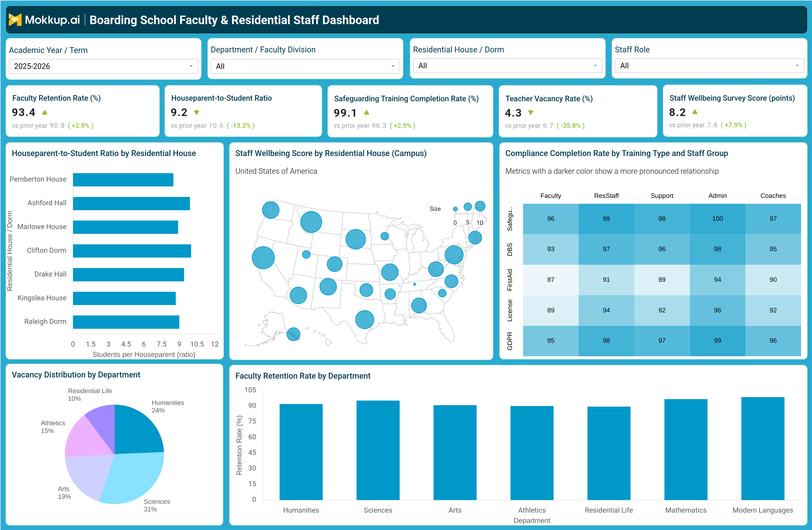Open the Department / Faculty Division dropdown

(x=305, y=66)
